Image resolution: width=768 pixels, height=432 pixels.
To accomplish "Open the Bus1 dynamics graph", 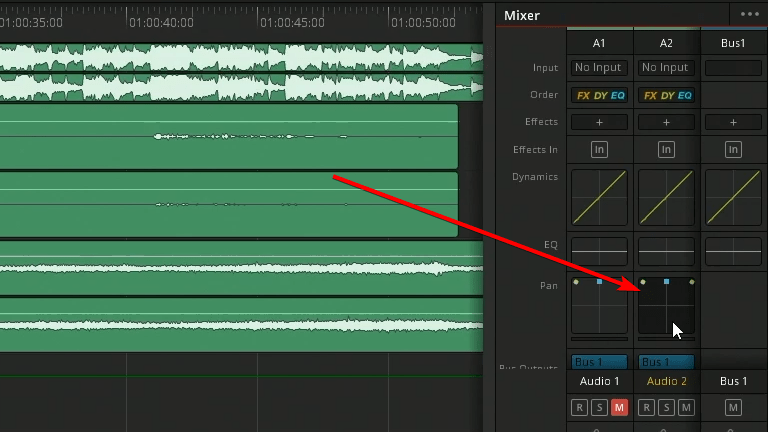I will (733, 197).
